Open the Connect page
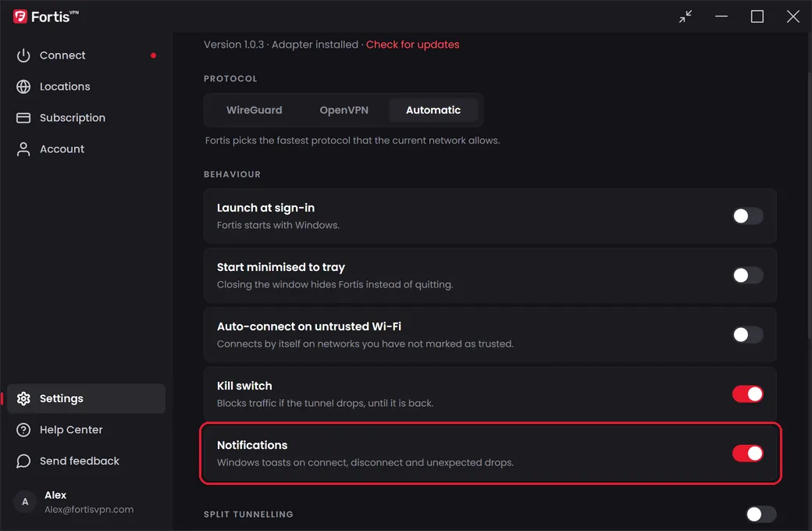Screen dimensions: 812x531 click(x=86, y=55)
